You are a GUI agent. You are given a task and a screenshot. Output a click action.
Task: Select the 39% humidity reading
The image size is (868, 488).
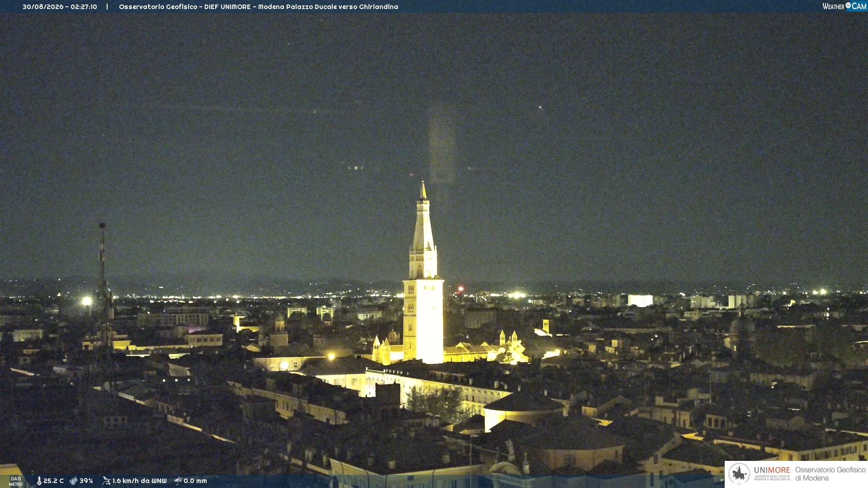pyautogui.click(x=86, y=481)
